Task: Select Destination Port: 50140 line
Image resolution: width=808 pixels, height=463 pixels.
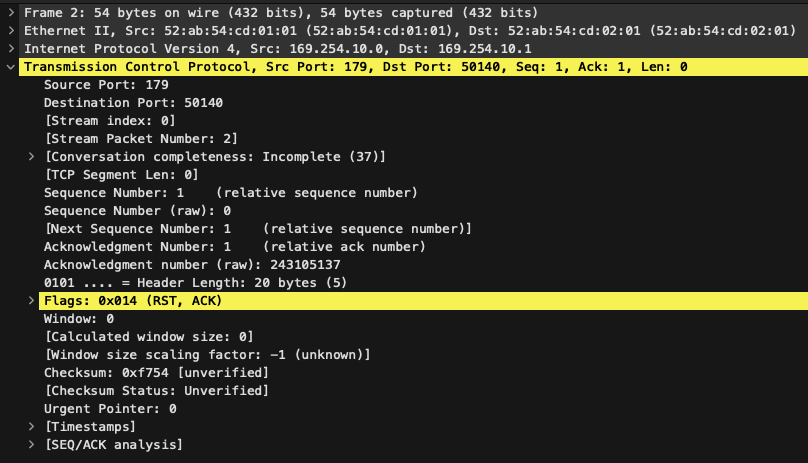Action: pyautogui.click(x=133, y=103)
